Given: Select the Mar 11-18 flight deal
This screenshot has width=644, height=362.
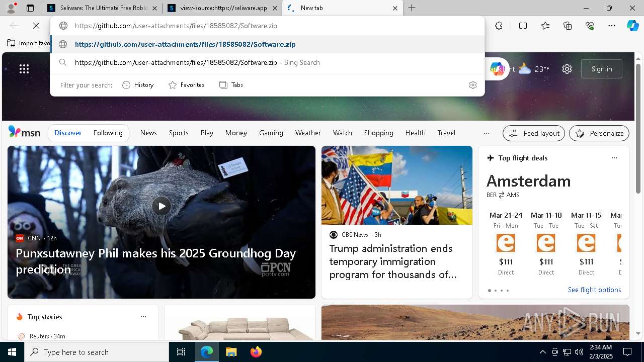Looking at the screenshot, I should click(x=546, y=244).
